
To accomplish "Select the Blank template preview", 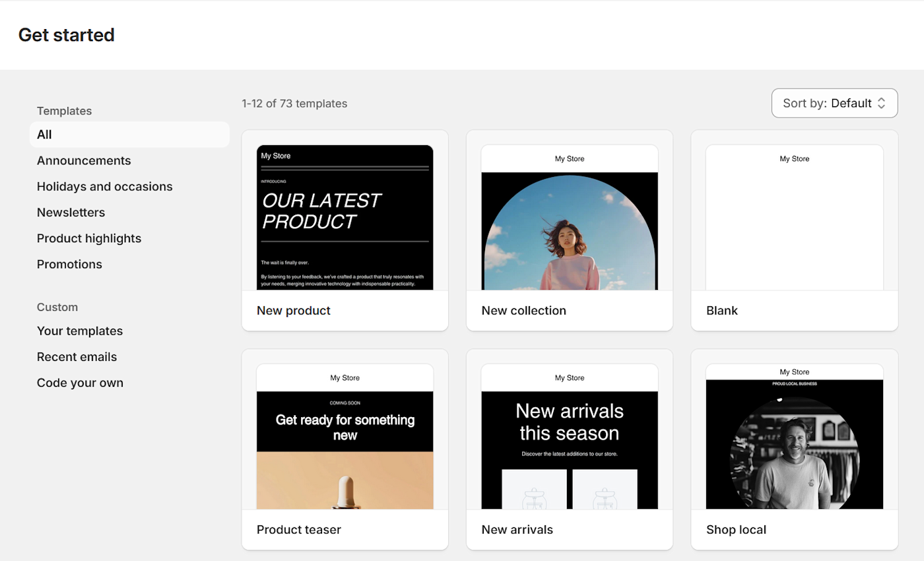I will point(795,217).
